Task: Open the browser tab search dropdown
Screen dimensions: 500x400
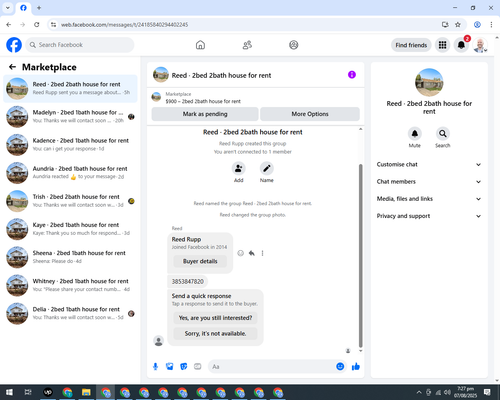Action: [x=8, y=8]
